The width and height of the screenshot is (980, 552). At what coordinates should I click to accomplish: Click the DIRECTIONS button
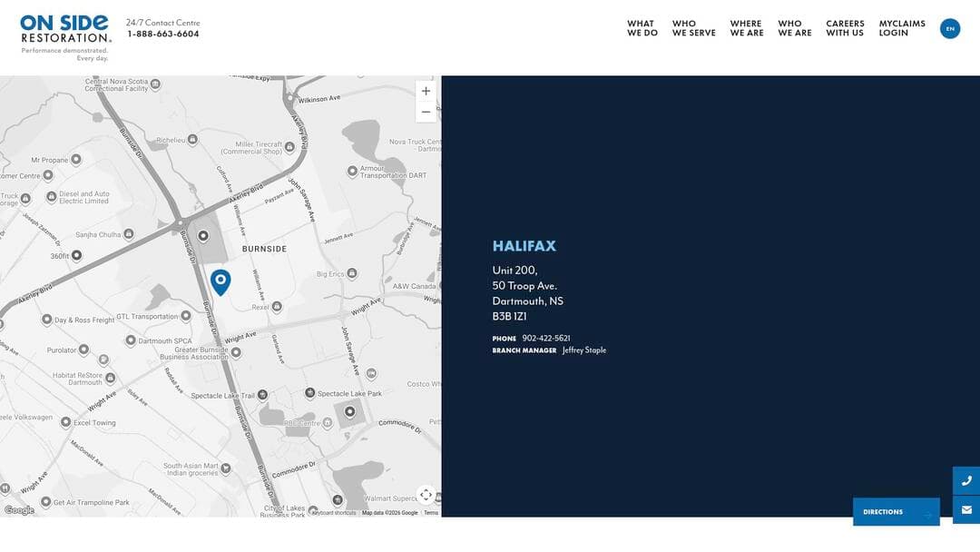(895, 511)
